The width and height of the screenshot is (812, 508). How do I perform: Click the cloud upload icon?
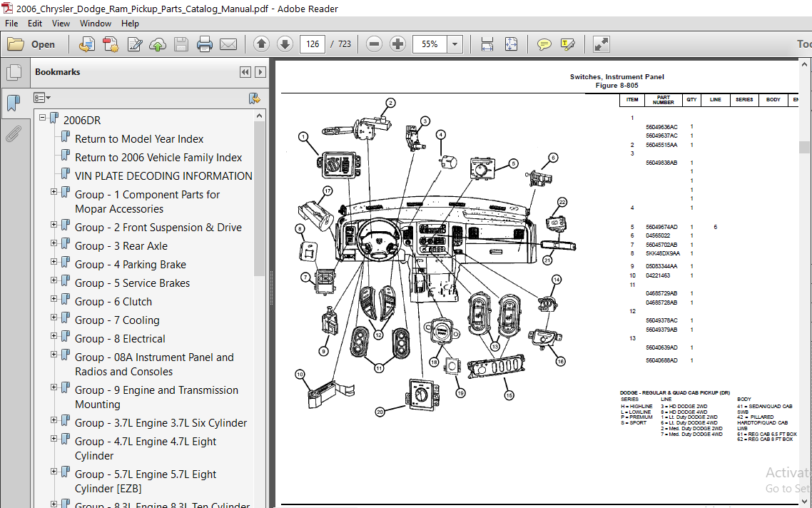[x=158, y=44]
